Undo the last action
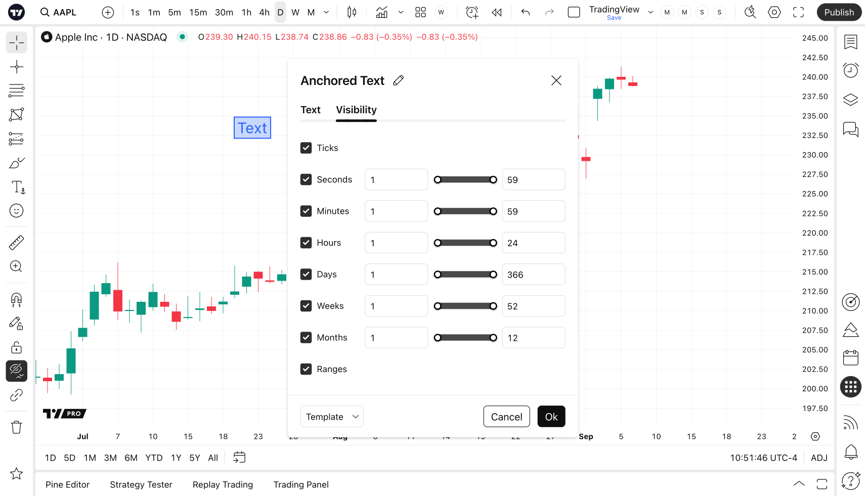Image resolution: width=868 pixels, height=497 pixels. [x=526, y=12]
